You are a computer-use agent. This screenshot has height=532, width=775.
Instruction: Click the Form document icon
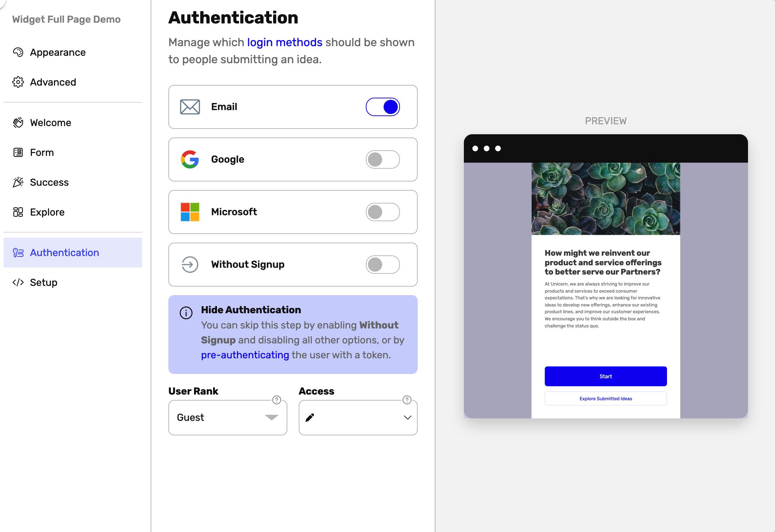(x=18, y=152)
